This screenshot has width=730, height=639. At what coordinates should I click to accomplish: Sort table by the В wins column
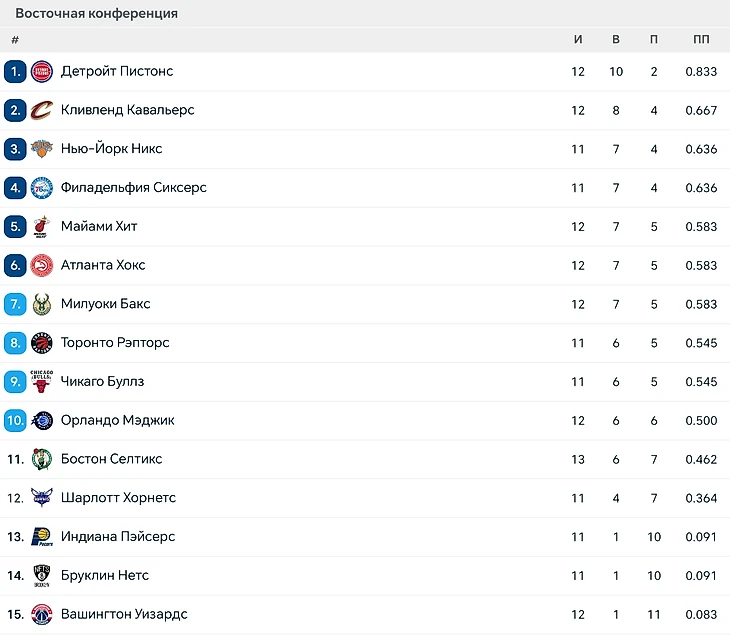point(616,40)
